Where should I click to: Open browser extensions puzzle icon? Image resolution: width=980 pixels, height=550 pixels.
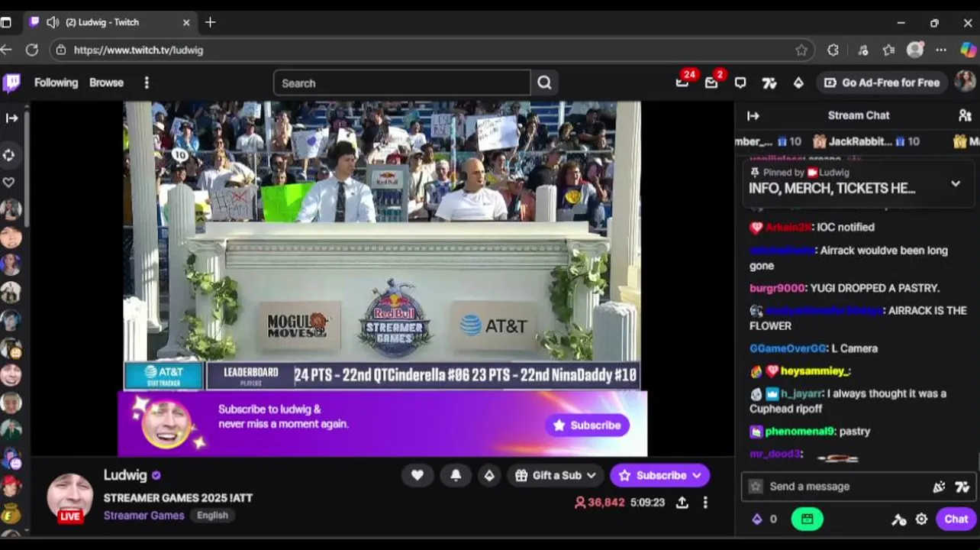[x=833, y=50]
